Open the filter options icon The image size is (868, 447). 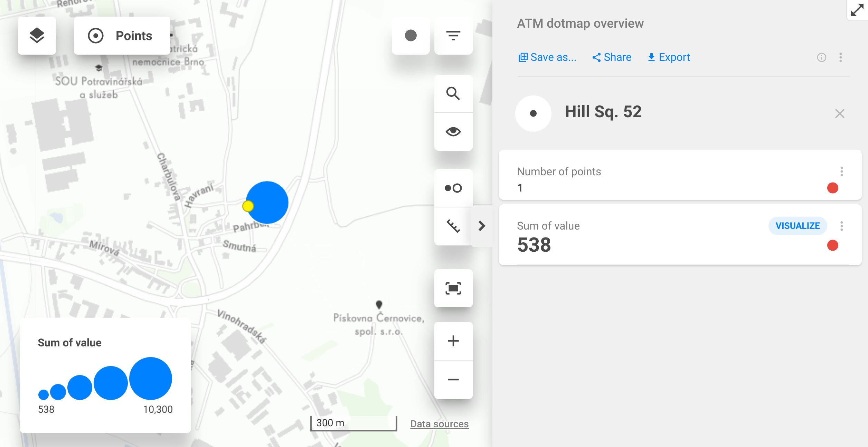453,36
